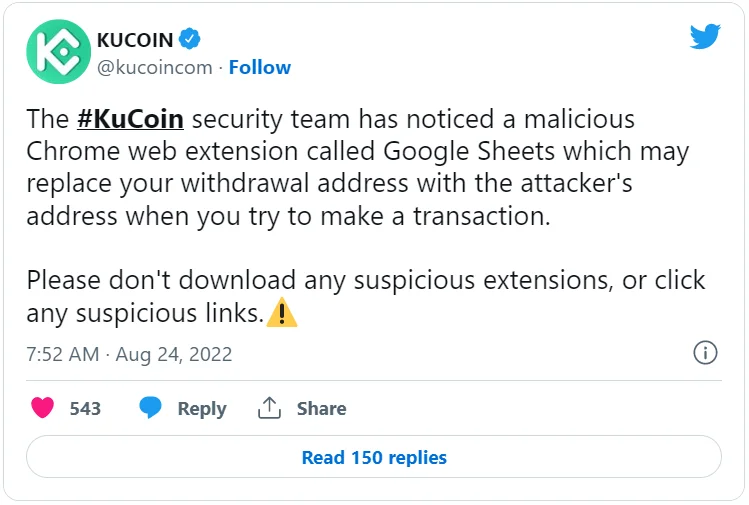
Task: Click the Share text label
Action: point(321,408)
